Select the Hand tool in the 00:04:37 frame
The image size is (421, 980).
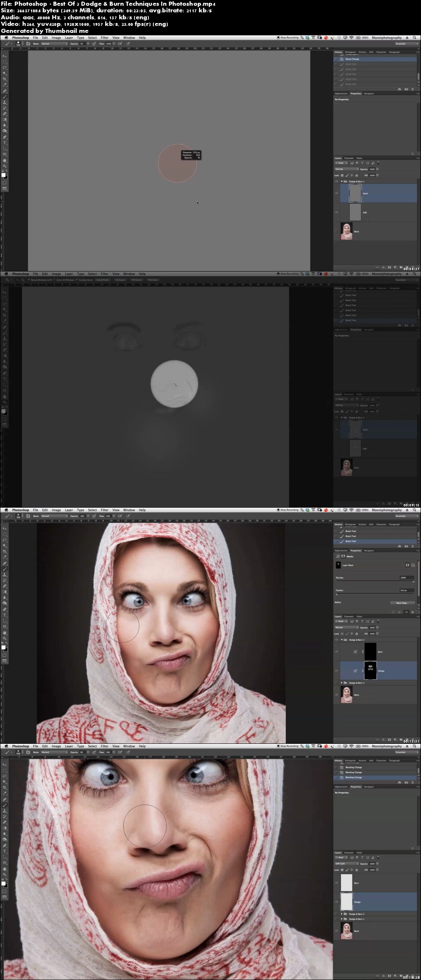5,160
